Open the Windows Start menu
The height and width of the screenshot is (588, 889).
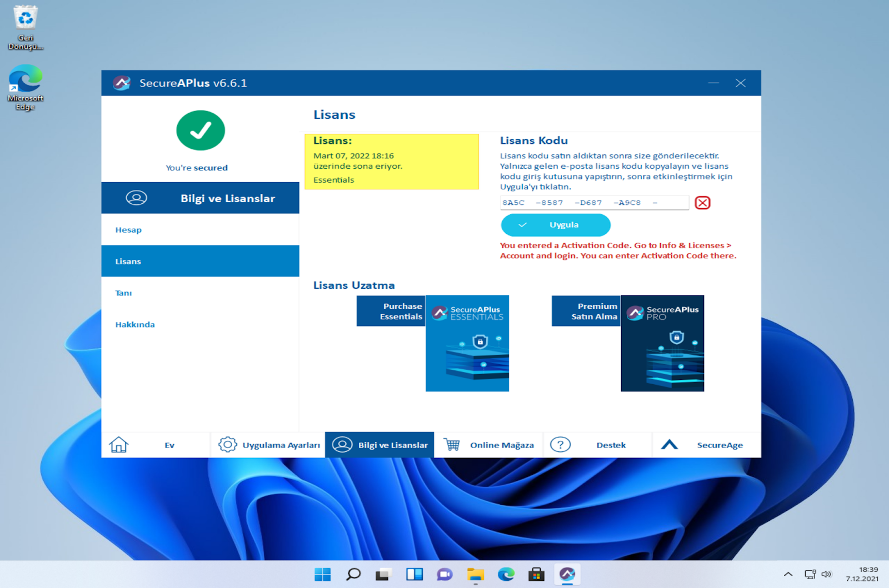322,574
